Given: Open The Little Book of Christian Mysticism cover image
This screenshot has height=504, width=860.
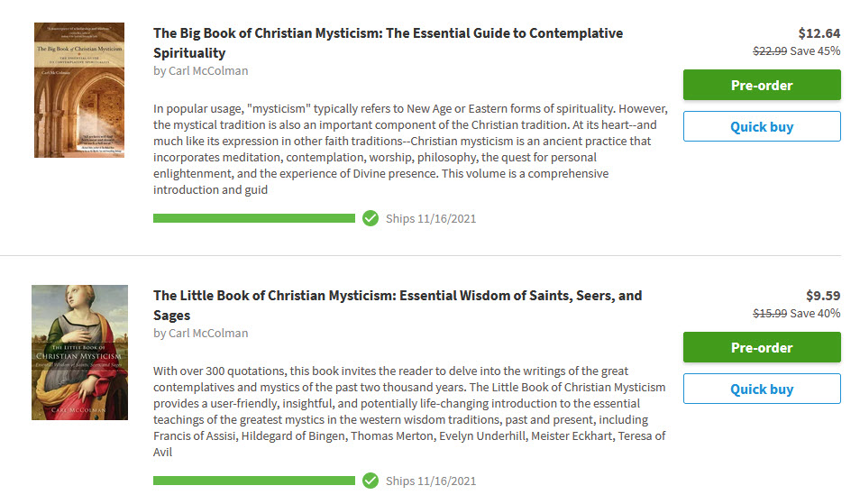Looking at the screenshot, I should click(79, 353).
